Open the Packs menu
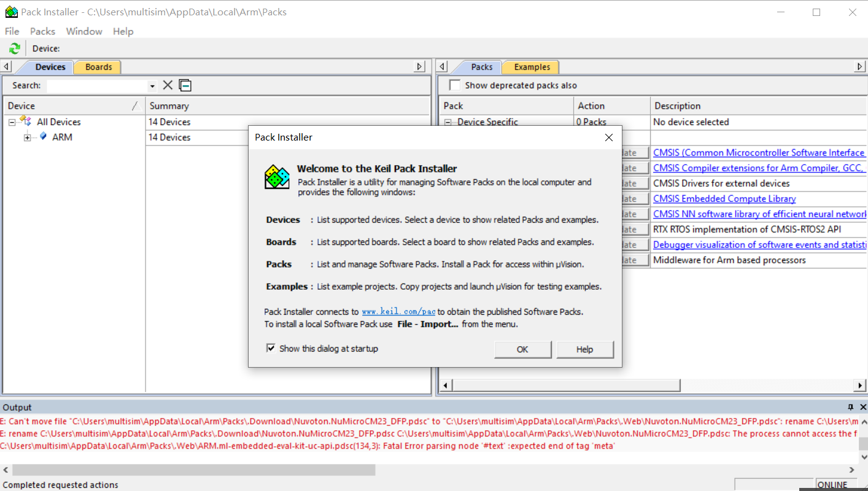The image size is (868, 491). [42, 31]
